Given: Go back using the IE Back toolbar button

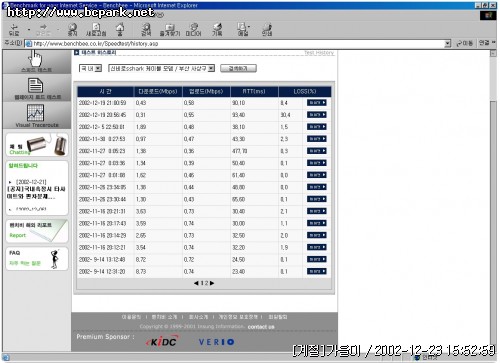Looking at the screenshot, I should pyautogui.click(x=14, y=30).
